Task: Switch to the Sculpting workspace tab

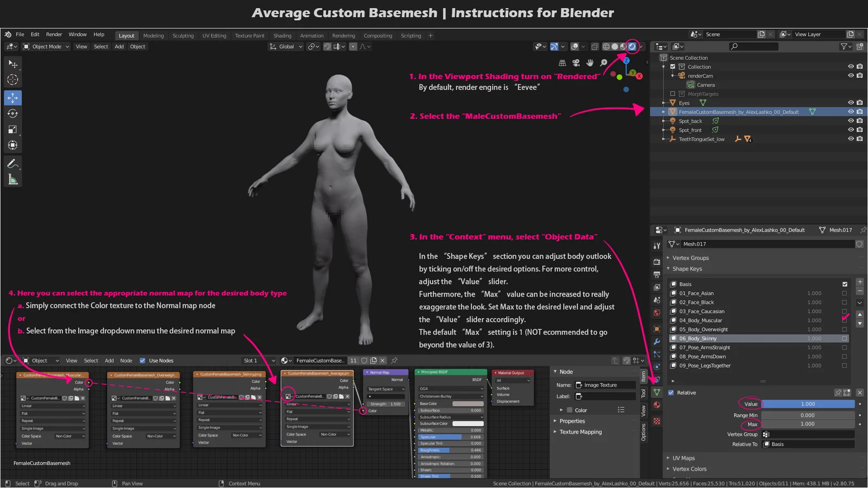Action: coord(183,35)
